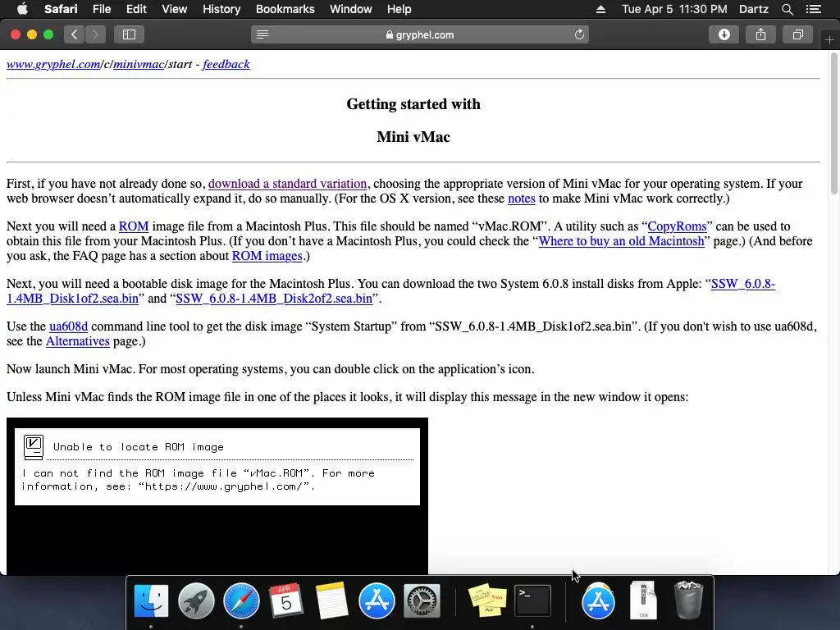Click the 'Mini vMac' heading text
The width and height of the screenshot is (840, 630).
(413, 137)
